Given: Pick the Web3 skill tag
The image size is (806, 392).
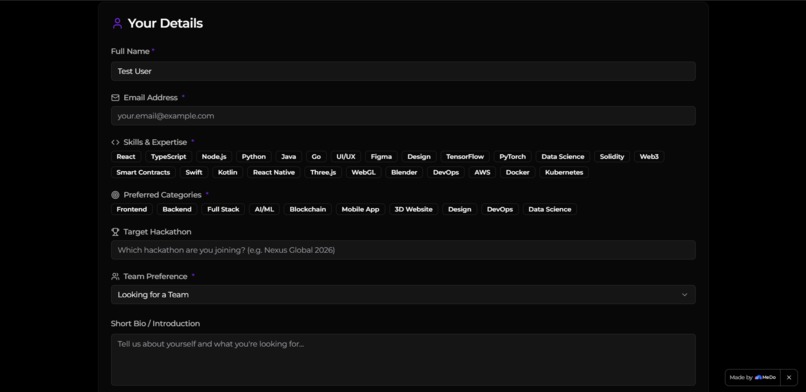Looking at the screenshot, I should point(649,157).
